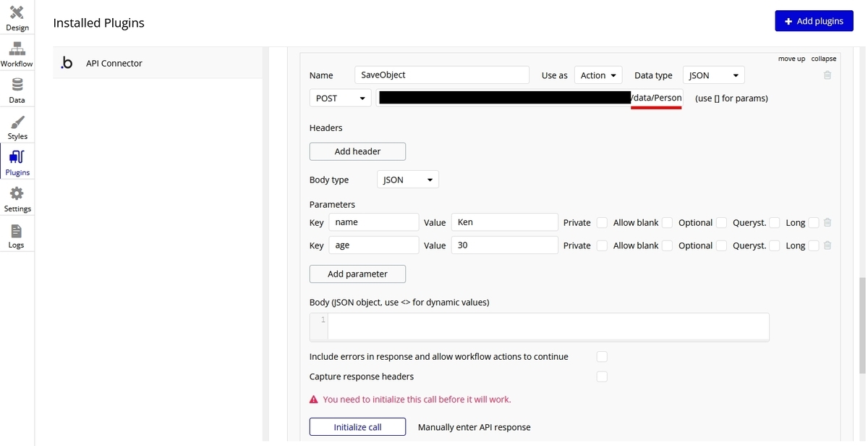Open the Logs document icon
The height and width of the screenshot is (446, 868).
[x=17, y=231]
